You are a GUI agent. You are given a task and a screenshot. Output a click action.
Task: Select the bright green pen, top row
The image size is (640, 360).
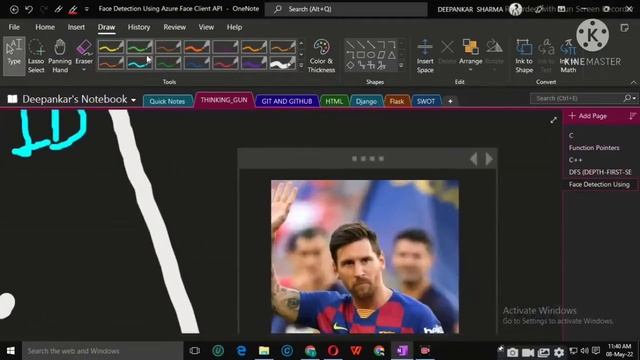click(139, 47)
